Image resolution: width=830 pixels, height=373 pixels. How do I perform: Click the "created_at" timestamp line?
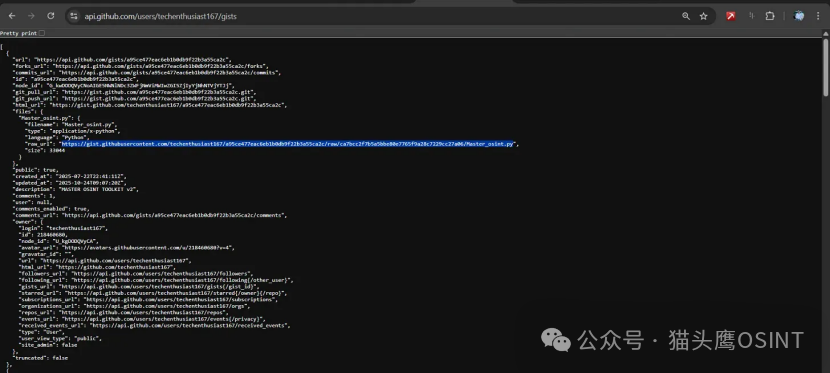point(70,176)
